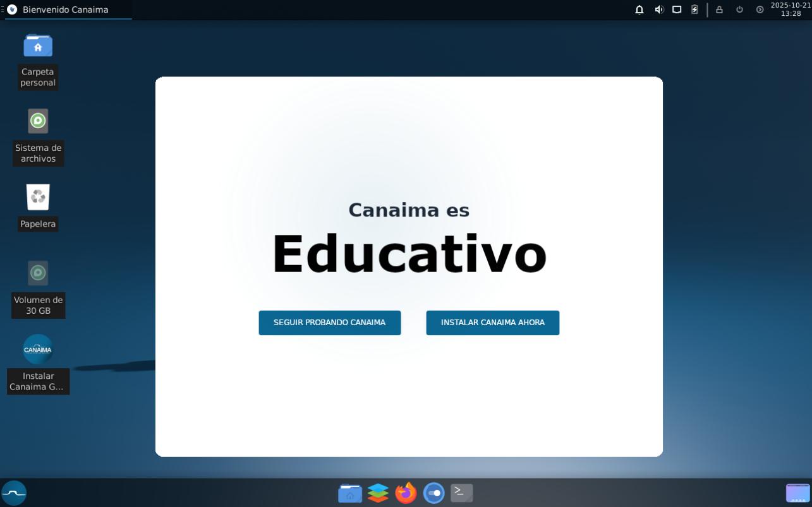Open the settings toggle app in dock

pyautogui.click(x=433, y=492)
